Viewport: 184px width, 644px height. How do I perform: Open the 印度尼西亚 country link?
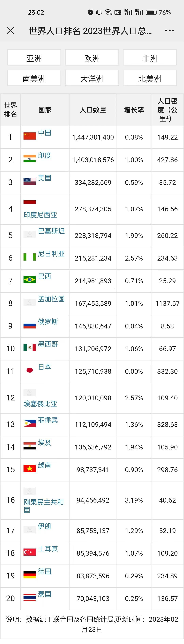coord(40,215)
